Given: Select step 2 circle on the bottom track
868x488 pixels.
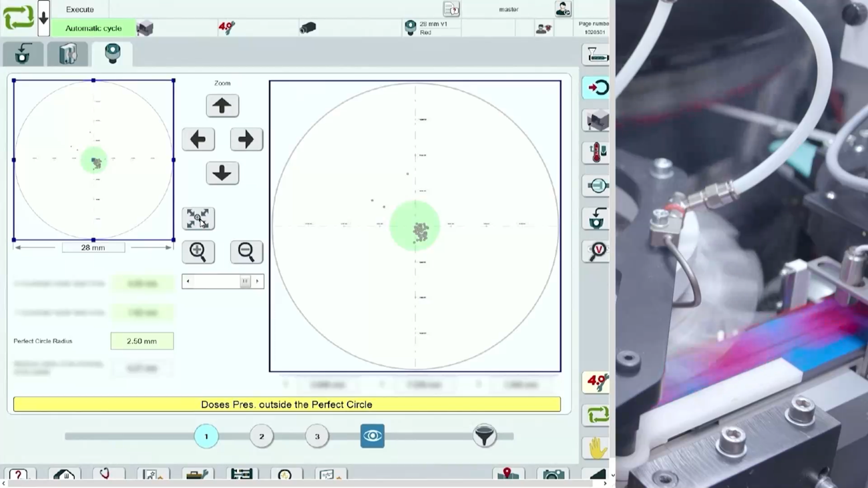Looking at the screenshot, I should coord(262,437).
